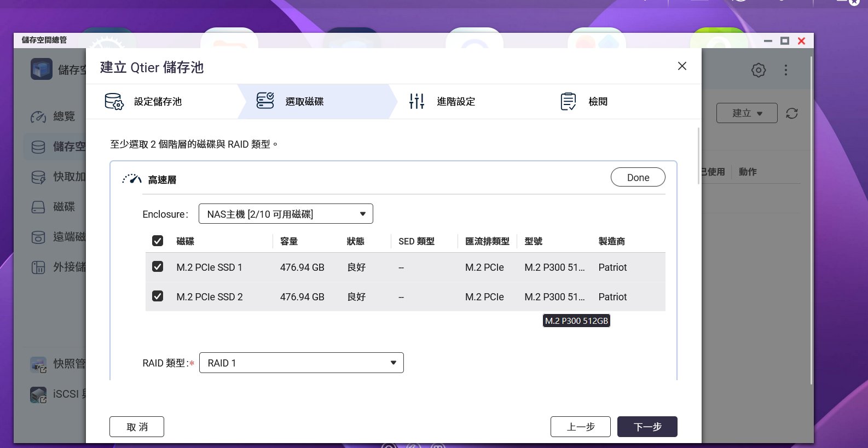Click the 設定儲存池 wizard step icon
The image size is (868, 448).
(x=114, y=101)
